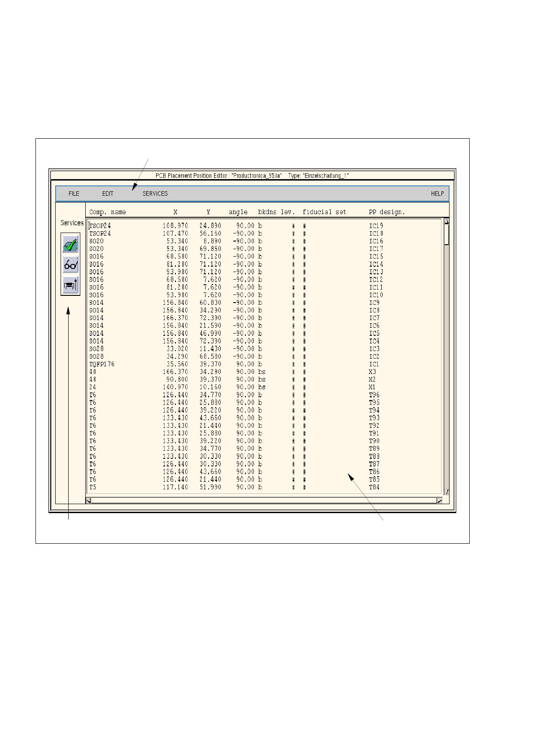Click the 'angle' column header
533x756 pixels.
coord(238,212)
